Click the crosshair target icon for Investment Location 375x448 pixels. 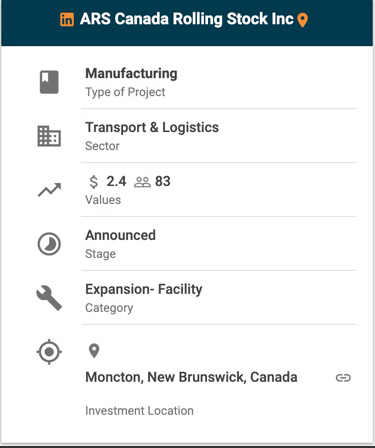[49, 352]
